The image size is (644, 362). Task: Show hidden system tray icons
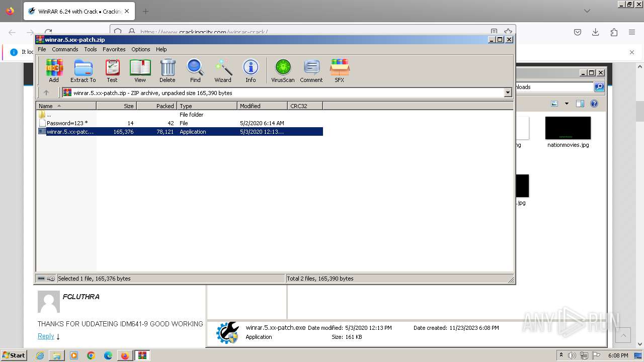(561, 356)
